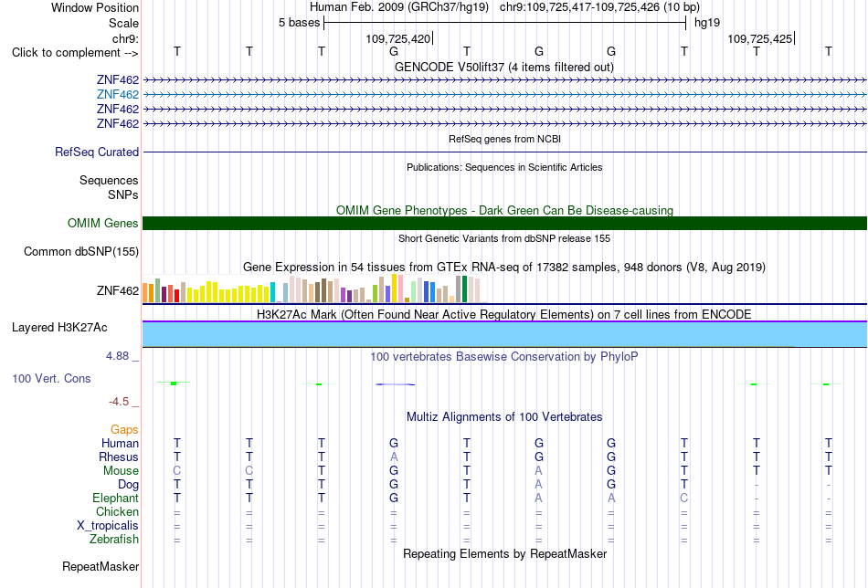Click 'Gene Expression in 54 tissues' title
This screenshot has width=868, height=588.
point(504,268)
